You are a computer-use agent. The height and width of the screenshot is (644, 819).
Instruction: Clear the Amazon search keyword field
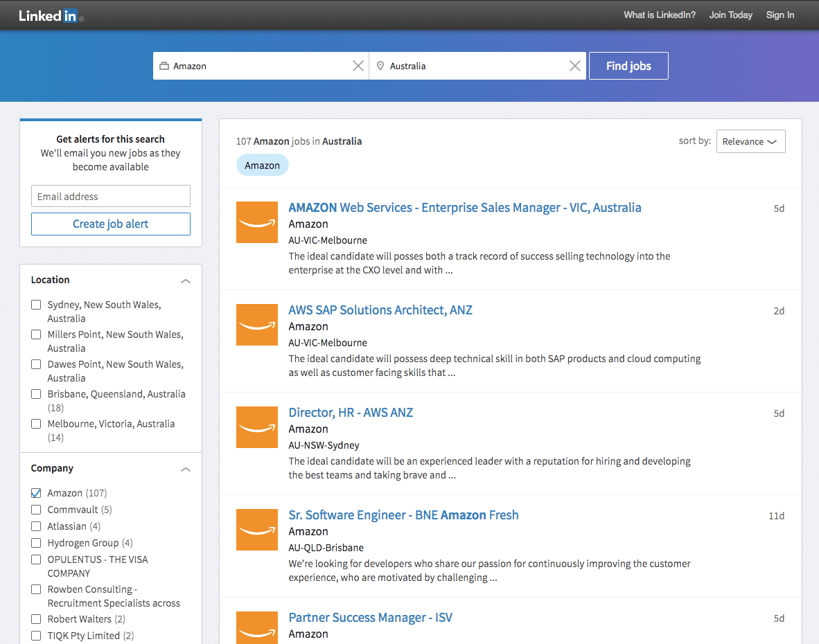tap(358, 66)
